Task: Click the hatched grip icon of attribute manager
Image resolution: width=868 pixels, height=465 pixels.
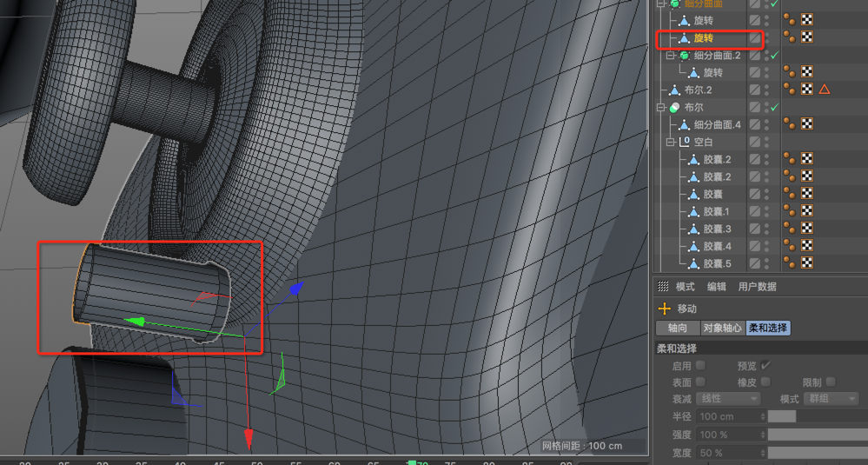Action: 663,286
